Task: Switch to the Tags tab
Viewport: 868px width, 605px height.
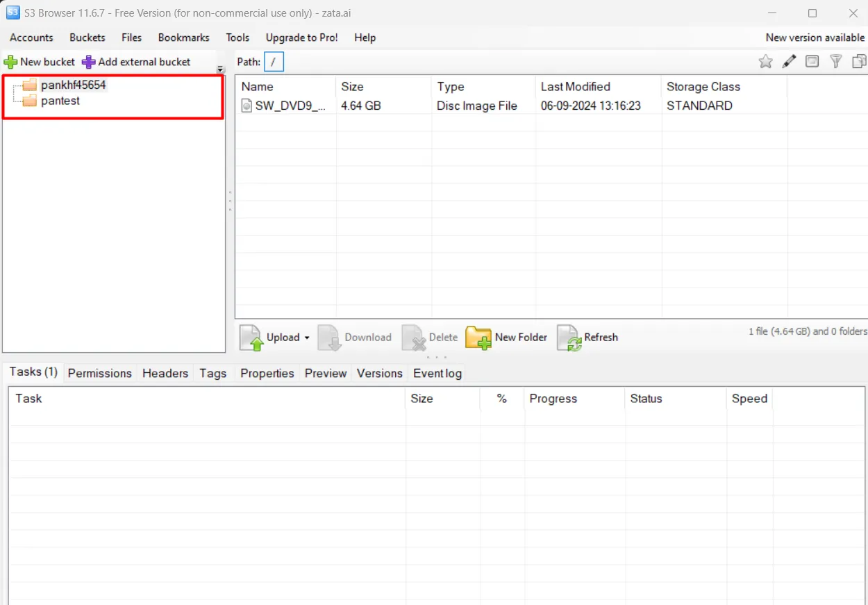Action: coord(213,374)
